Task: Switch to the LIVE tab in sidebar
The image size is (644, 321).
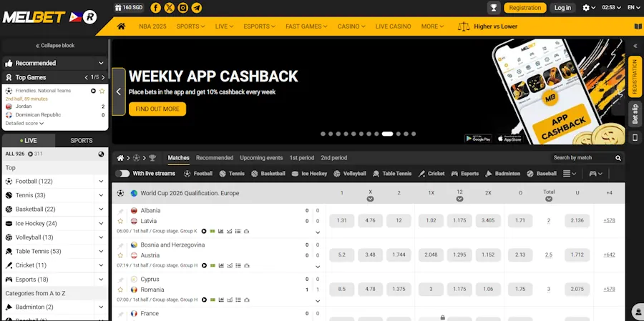Action: (29, 140)
